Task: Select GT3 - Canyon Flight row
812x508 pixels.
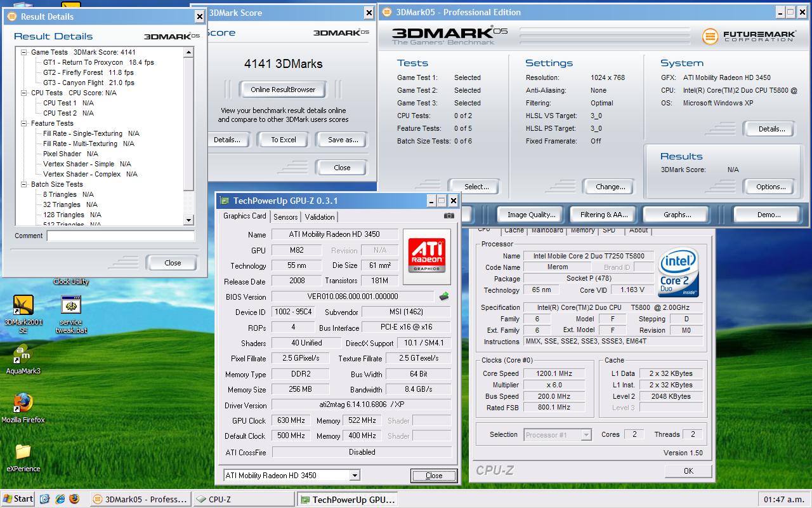Action: click(x=88, y=83)
